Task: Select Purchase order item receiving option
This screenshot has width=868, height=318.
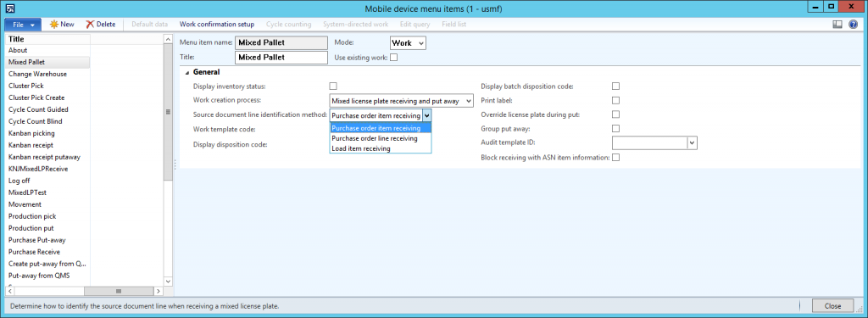Action: tap(381, 128)
